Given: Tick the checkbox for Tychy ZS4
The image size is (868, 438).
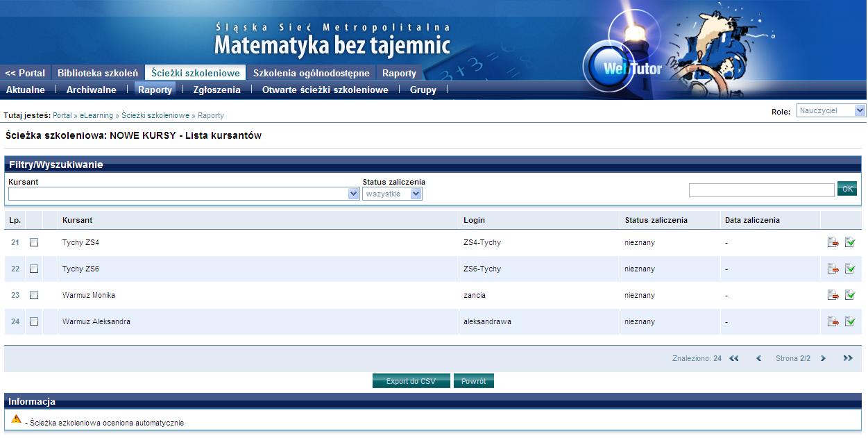Looking at the screenshot, I should pyautogui.click(x=34, y=242).
